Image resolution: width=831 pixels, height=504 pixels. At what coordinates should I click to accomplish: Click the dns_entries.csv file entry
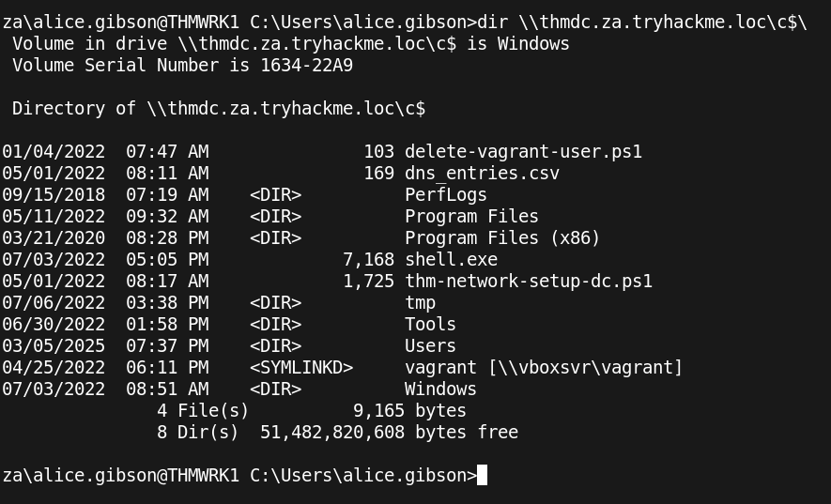click(482, 174)
